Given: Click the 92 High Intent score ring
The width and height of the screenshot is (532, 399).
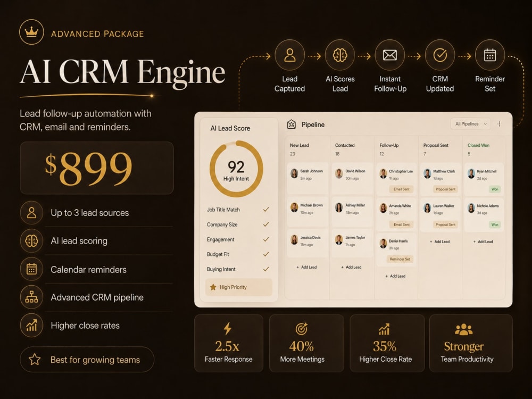Looking at the screenshot, I should point(236,169).
